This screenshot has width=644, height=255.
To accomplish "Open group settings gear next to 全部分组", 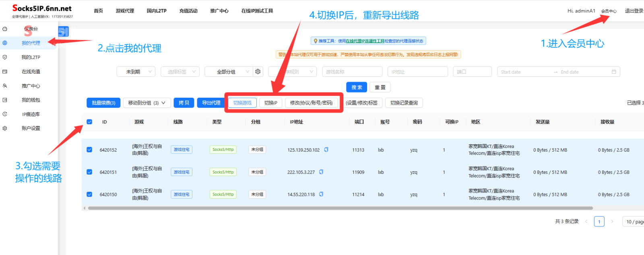I will [x=258, y=72].
